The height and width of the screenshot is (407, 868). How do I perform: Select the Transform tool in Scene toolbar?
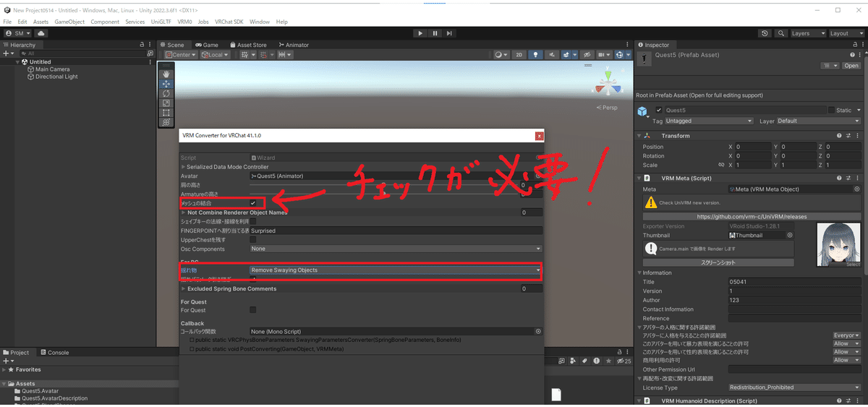point(166,122)
